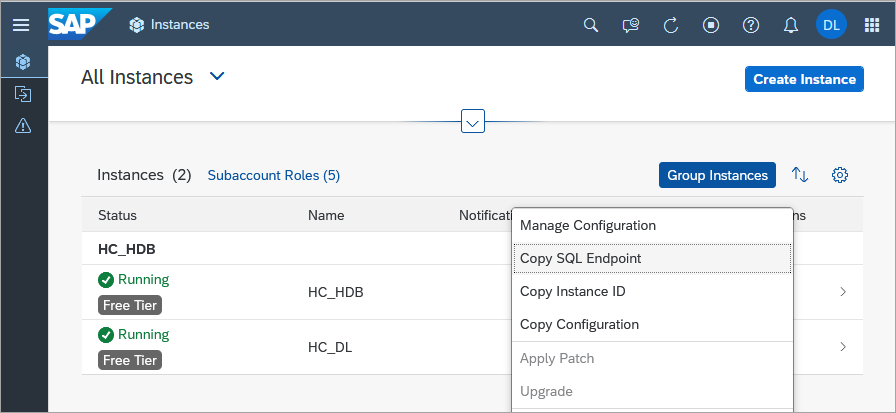Open the DL user avatar menu
This screenshot has width=896, height=413.
point(831,25)
